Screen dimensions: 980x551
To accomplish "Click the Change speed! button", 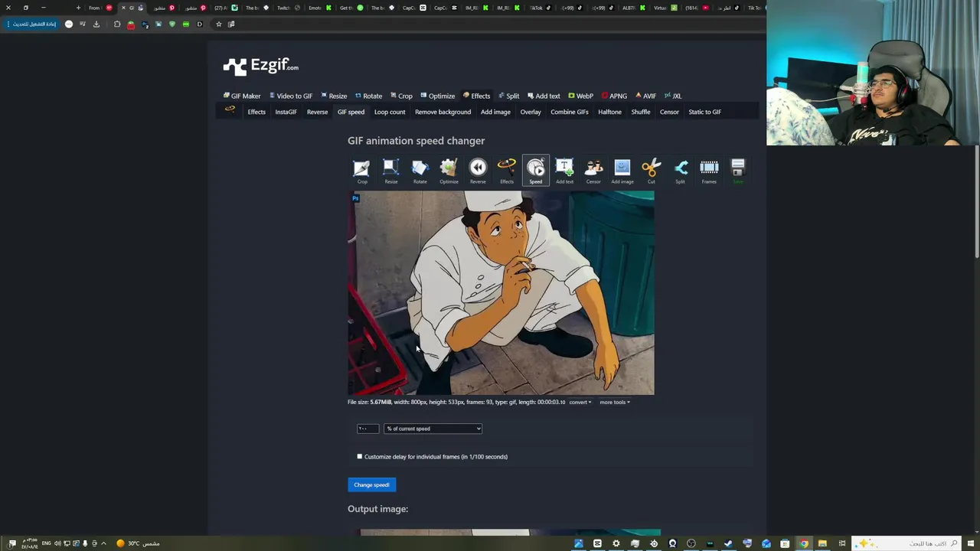I will tap(372, 484).
